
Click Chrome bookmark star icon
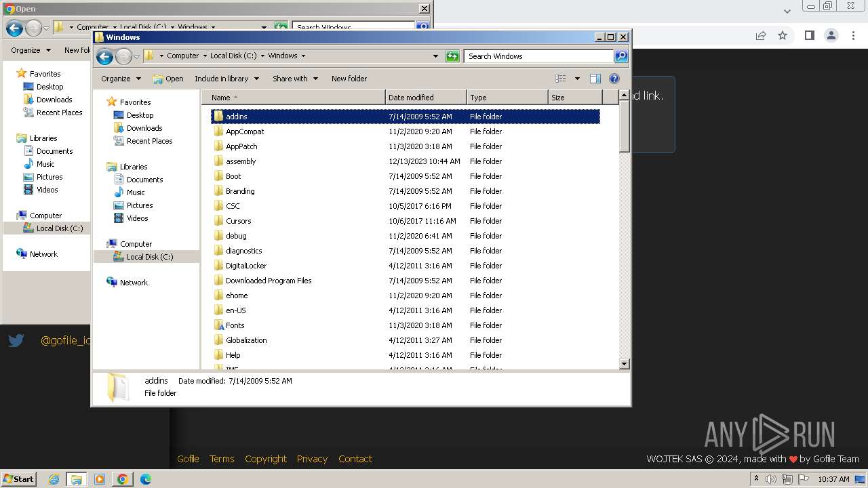coord(783,35)
